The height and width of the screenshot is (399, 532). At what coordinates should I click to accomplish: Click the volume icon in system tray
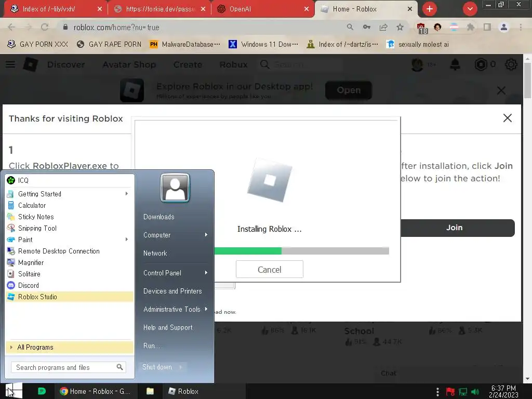click(x=475, y=392)
